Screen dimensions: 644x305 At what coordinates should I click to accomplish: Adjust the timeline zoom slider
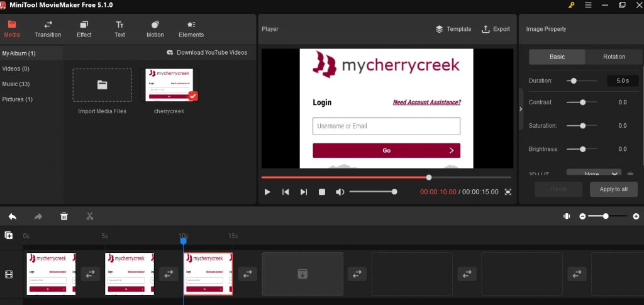[x=608, y=216]
